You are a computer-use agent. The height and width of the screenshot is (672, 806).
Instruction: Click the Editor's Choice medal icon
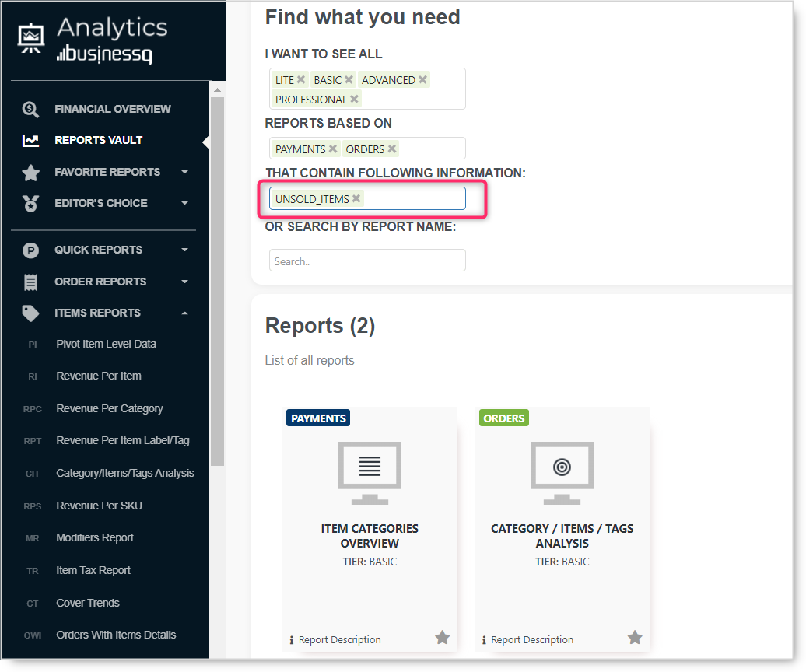click(30, 204)
